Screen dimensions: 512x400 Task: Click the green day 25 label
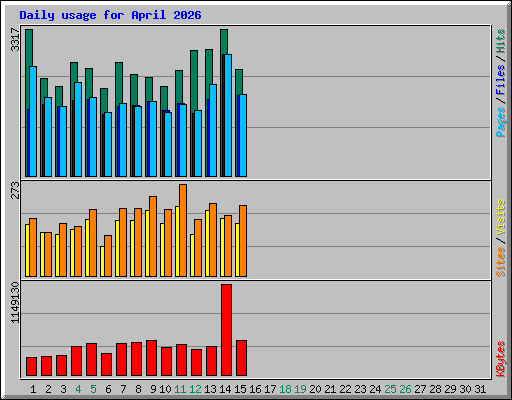[390, 389]
